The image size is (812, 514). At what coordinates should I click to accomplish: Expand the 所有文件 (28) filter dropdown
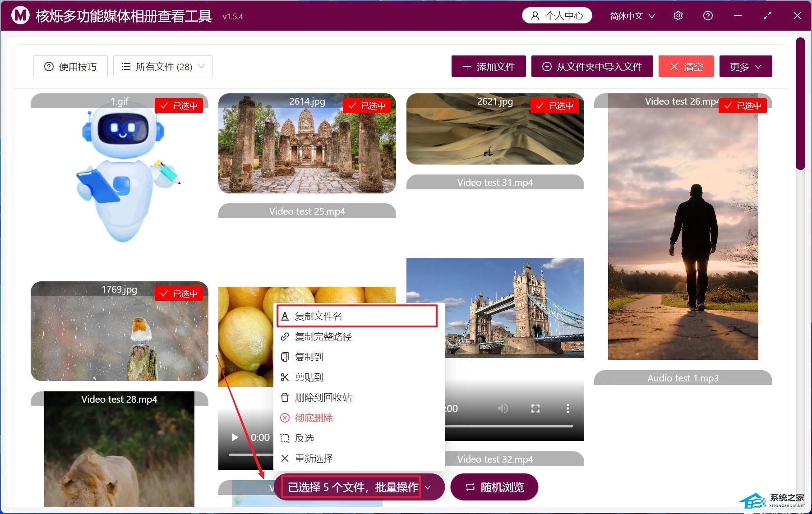163,67
